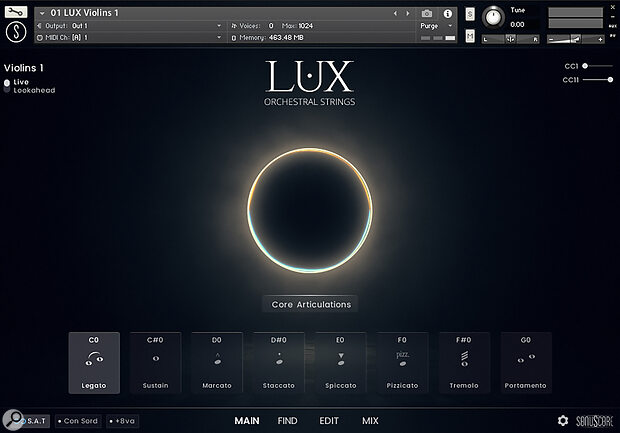Image resolution: width=620 pixels, height=433 pixels.
Task: Open the wrench instrument edit icon
Action: [16, 11]
